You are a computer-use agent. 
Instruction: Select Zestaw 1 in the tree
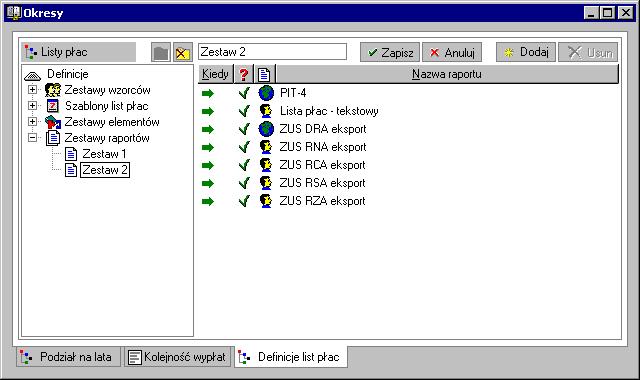coord(104,154)
